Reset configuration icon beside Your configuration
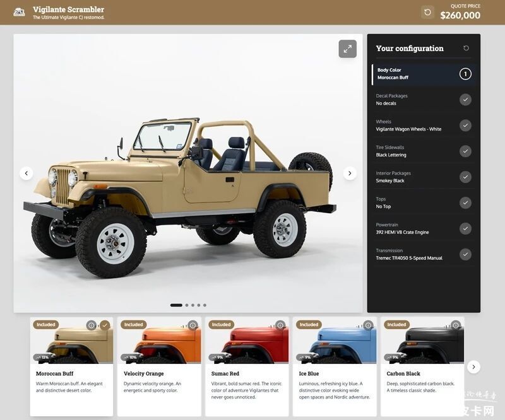 point(466,48)
